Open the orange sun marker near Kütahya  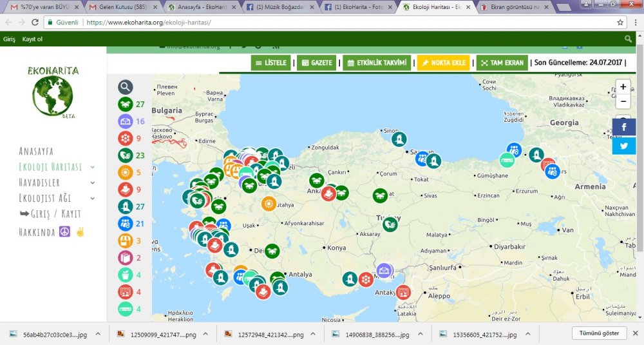(269, 204)
